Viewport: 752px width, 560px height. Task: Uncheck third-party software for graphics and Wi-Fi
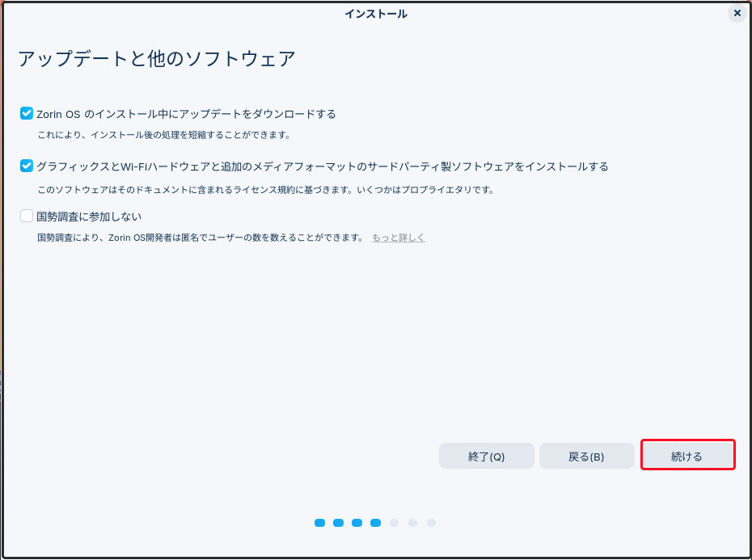[27, 166]
